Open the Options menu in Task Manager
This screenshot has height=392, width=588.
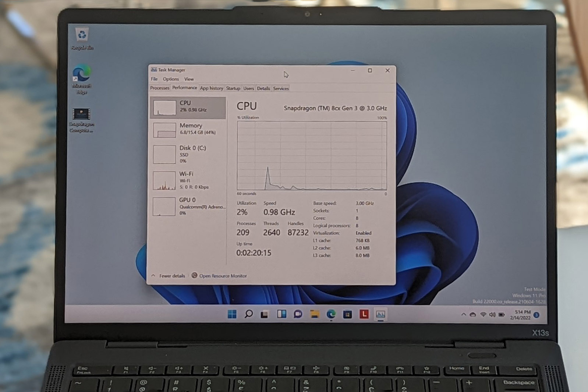[171, 79]
